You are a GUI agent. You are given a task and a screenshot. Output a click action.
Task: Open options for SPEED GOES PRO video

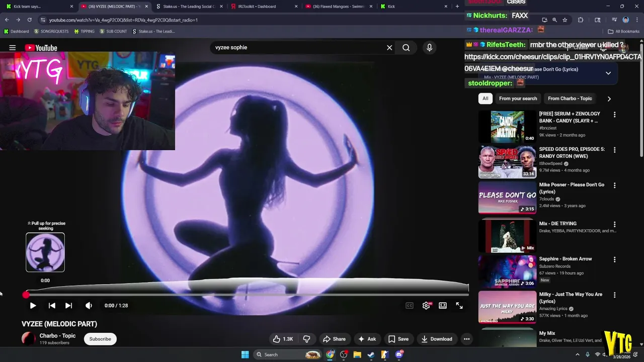click(614, 150)
